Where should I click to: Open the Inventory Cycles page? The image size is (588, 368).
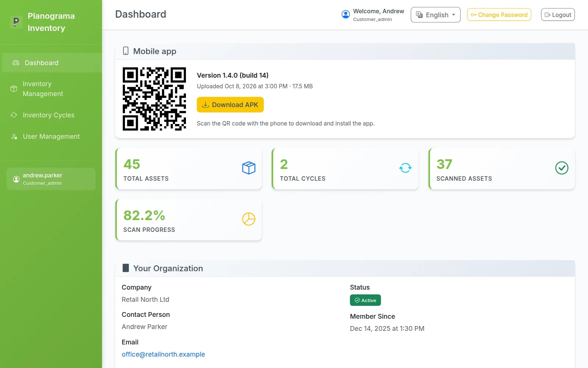(x=52, y=115)
